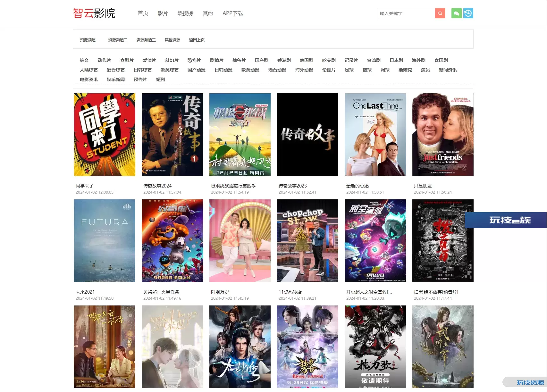Open the blue history clock icon
Image resolution: width=547 pixels, height=392 pixels.
[x=468, y=13]
